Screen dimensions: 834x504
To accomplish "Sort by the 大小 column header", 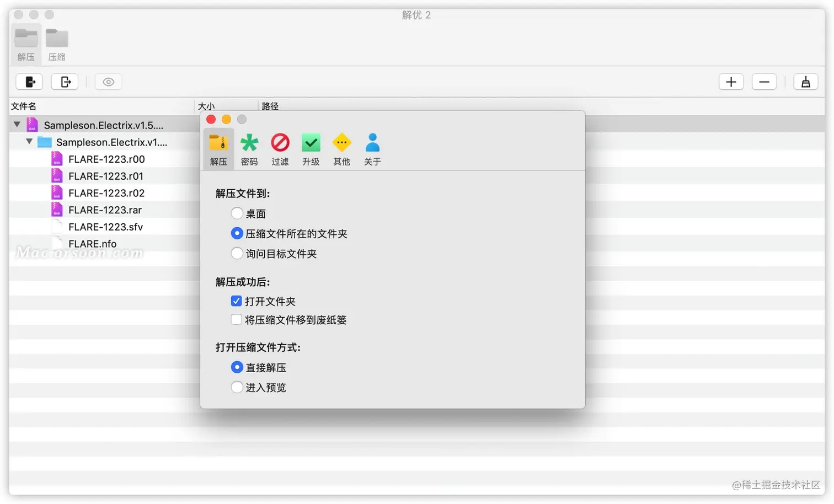I will click(227, 106).
